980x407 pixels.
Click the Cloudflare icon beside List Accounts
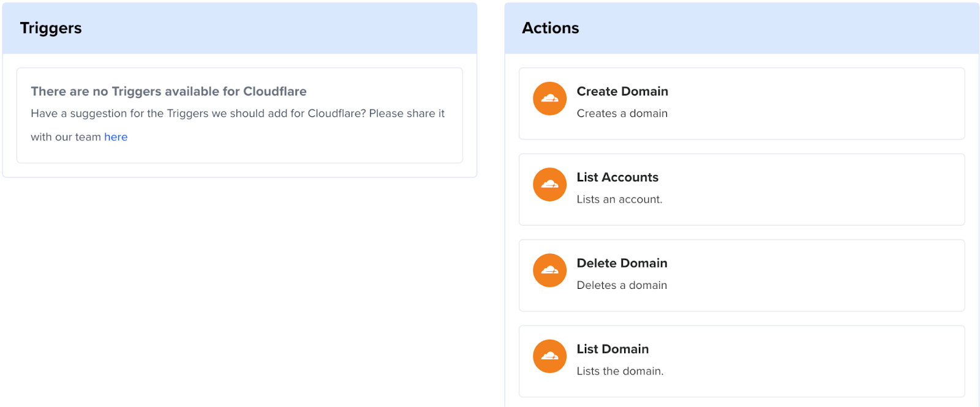[549, 184]
